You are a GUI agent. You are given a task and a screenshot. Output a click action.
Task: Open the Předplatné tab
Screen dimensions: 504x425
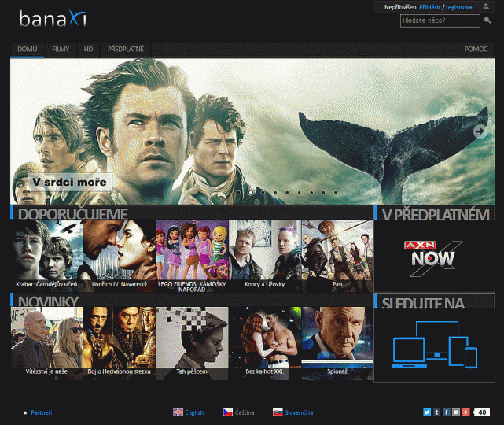(x=126, y=50)
